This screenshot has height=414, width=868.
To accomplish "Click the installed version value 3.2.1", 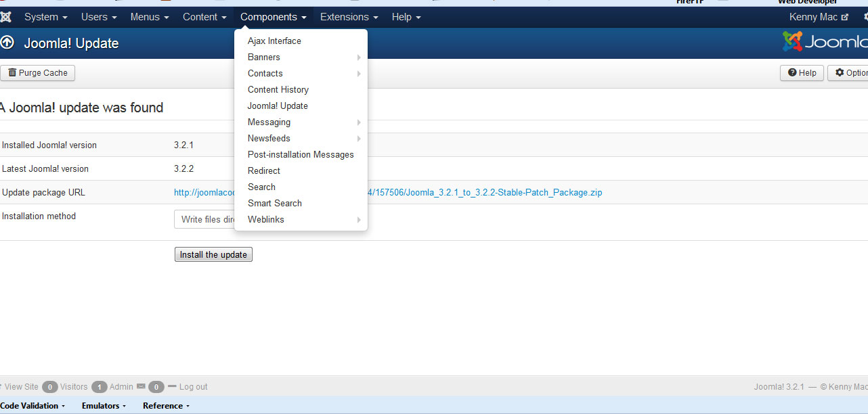I will [x=183, y=145].
